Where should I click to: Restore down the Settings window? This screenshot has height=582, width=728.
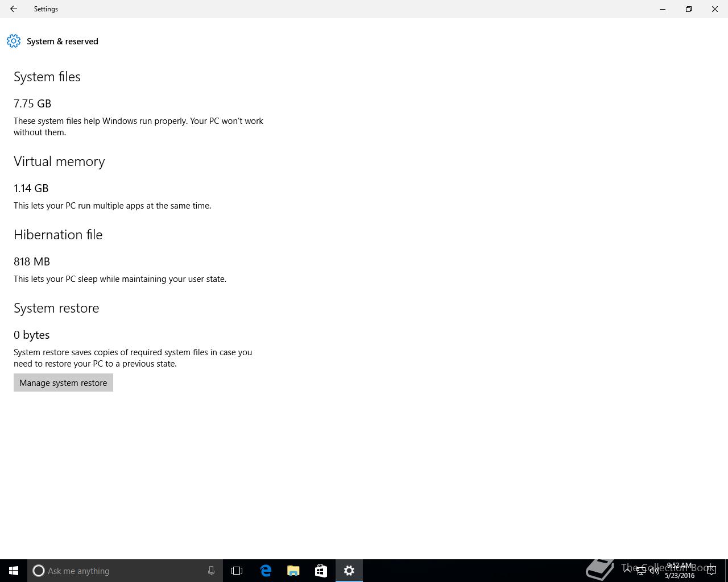point(689,9)
